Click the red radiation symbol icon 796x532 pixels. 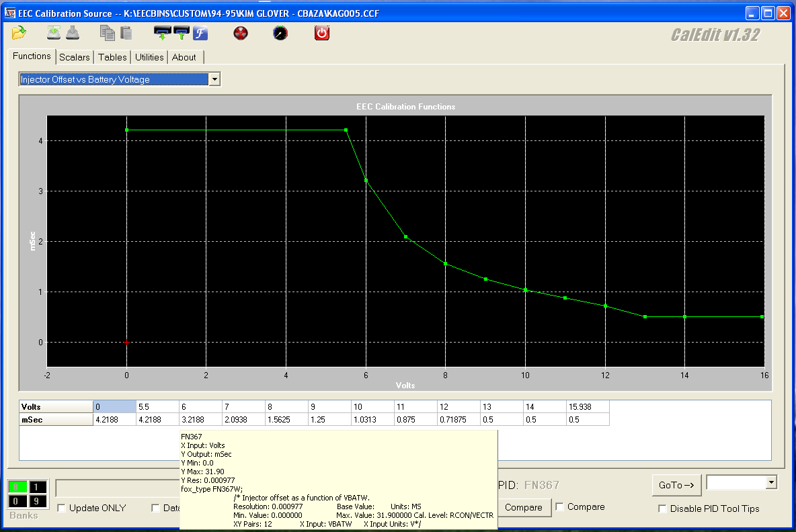tap(241, 33)
